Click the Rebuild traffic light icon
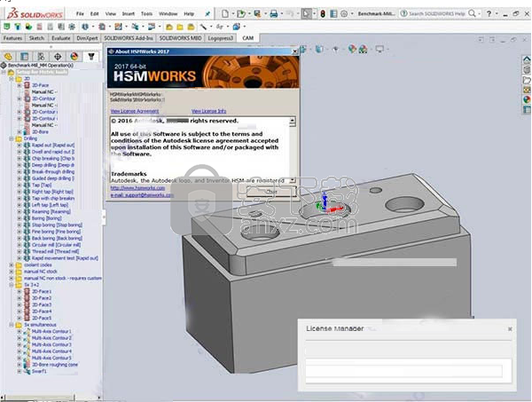The height and width of the screenshot is (402, 532). click(x=323, y=13)
